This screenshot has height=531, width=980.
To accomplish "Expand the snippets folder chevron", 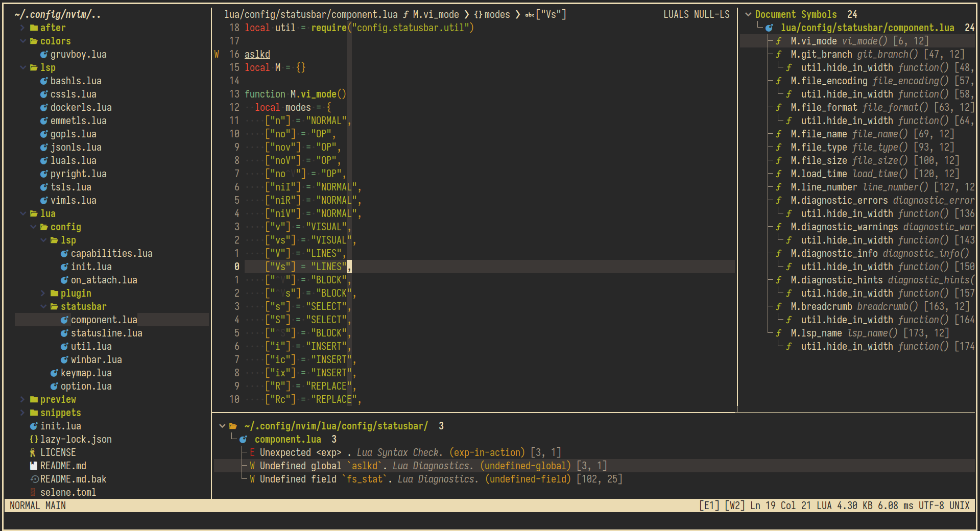I will pyautogui.click(x=22, y=413).
